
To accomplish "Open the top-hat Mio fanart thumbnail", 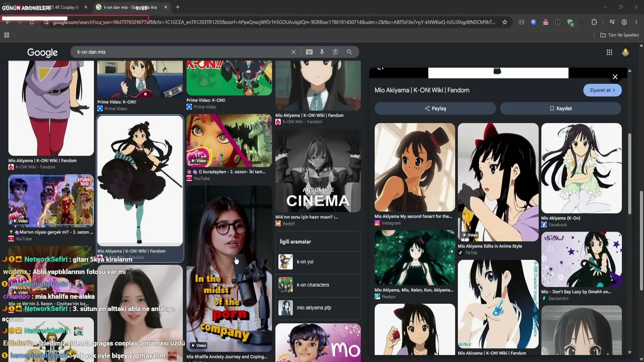I will tap(415, 167).
